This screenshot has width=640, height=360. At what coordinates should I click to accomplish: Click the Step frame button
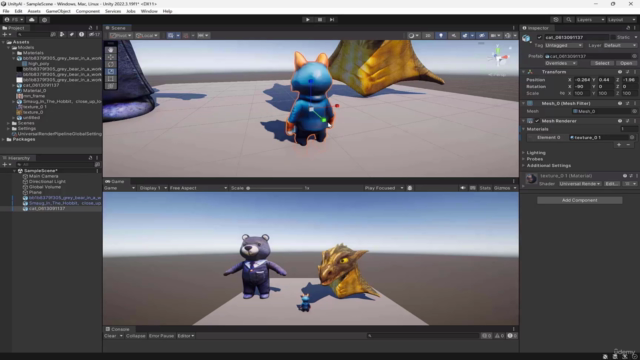[332, 20]
